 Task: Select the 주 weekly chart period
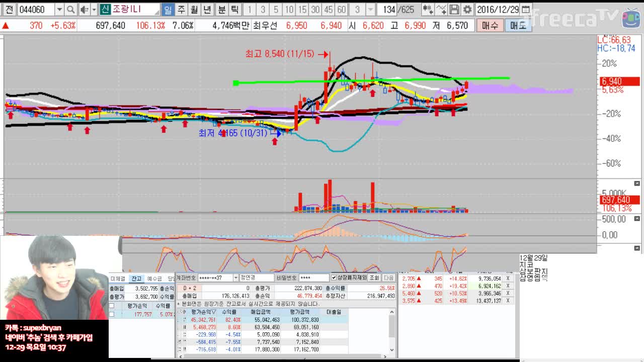181,10
